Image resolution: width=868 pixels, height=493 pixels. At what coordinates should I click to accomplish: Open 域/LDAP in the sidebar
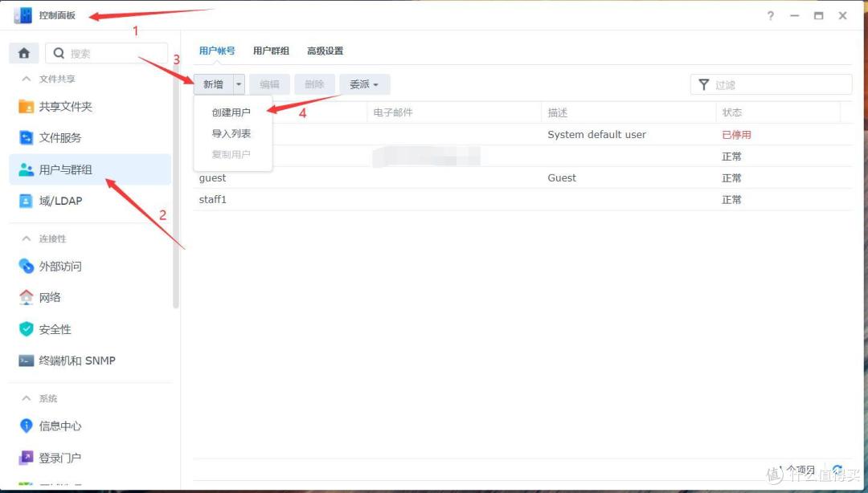click(90, 201)
